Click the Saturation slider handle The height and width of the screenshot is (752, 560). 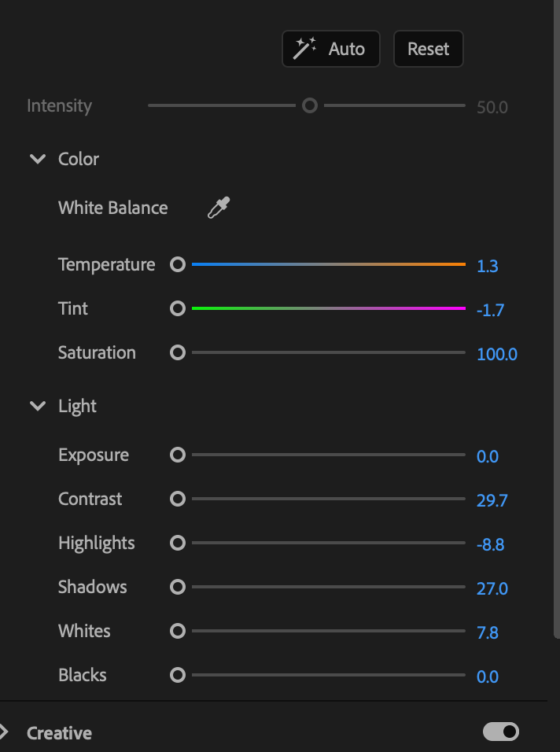177,352
